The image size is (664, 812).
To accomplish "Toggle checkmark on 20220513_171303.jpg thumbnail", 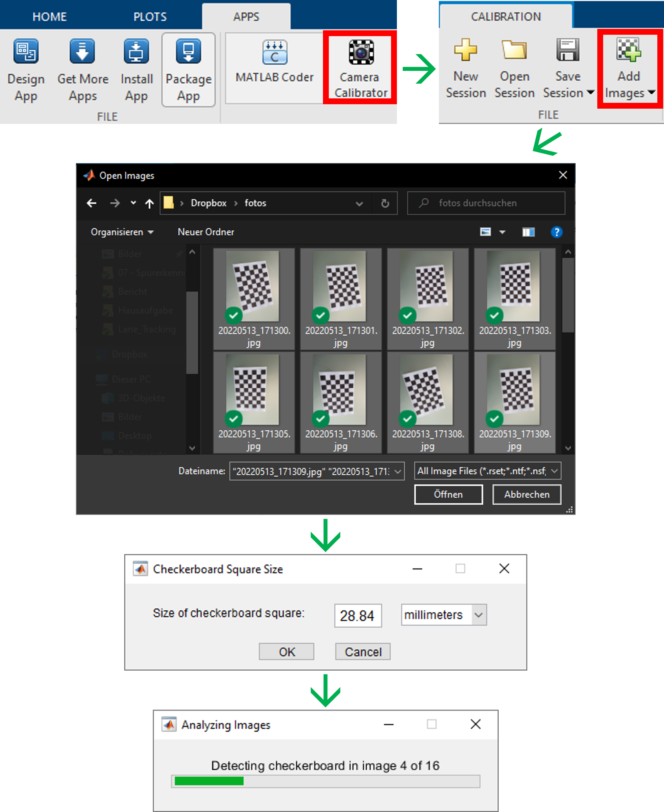I will point(494,315).
